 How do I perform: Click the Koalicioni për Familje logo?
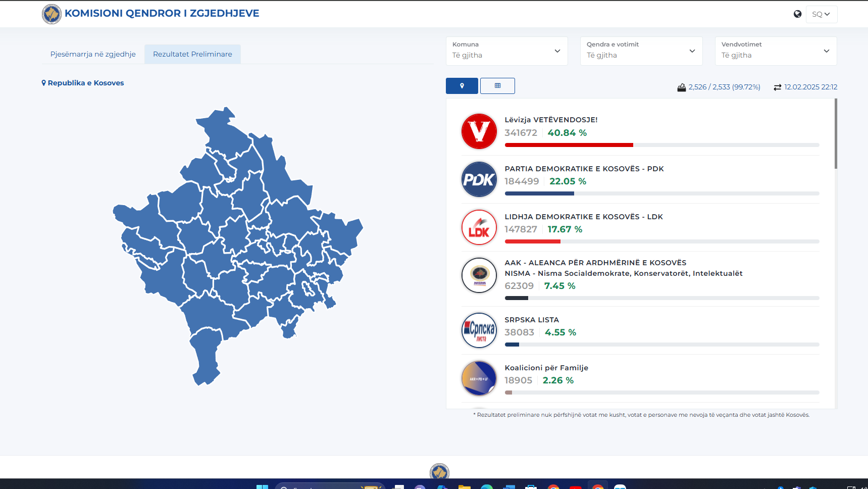(479, 378)
